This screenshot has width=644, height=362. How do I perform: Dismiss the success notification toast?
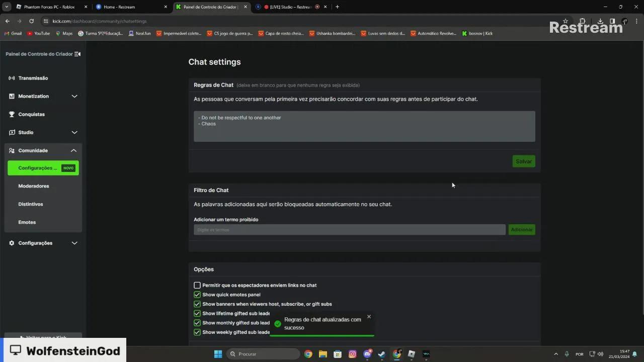(369, 317)
